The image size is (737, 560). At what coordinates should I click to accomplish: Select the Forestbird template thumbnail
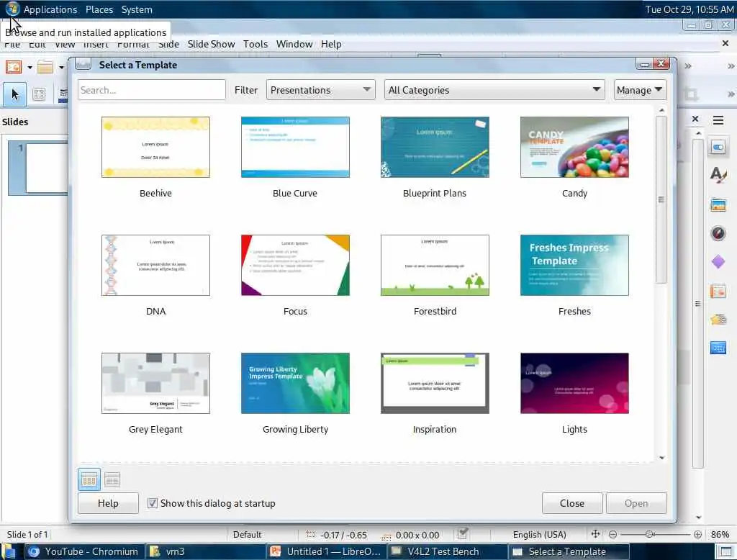click(x=435, y=265)
